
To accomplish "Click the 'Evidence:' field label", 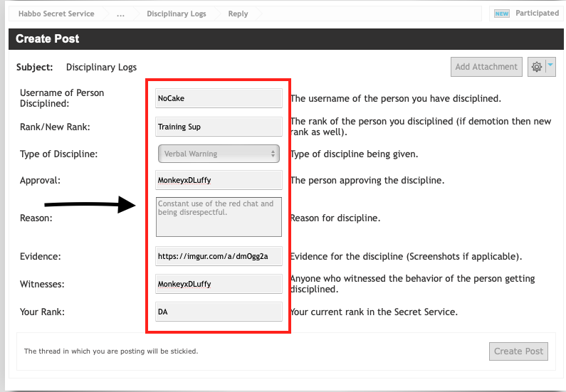I will (x=41, y=256).
